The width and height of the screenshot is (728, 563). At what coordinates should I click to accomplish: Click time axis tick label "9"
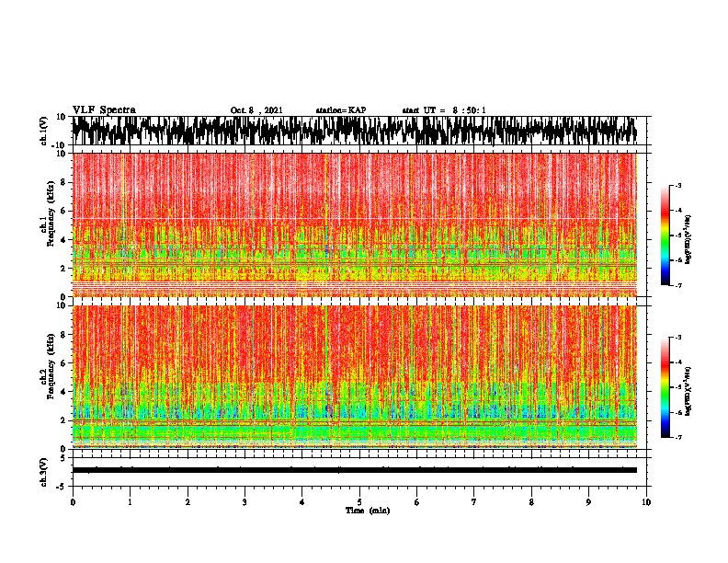(x=588, y=502)
